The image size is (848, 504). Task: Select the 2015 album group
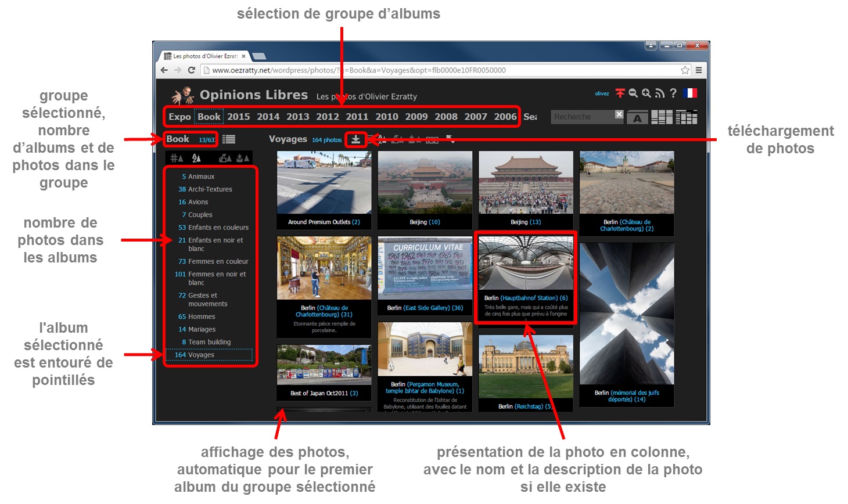pyautogui.click(x=239, y=117)
